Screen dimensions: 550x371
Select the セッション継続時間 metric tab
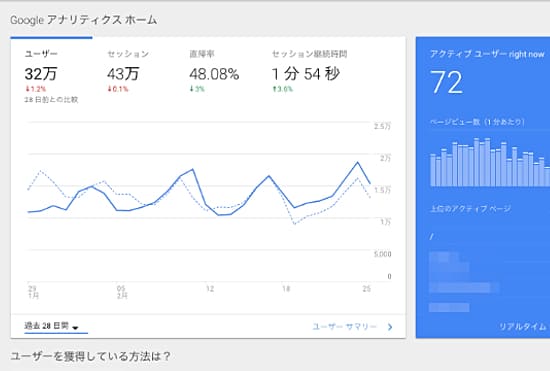pos(310,72)
